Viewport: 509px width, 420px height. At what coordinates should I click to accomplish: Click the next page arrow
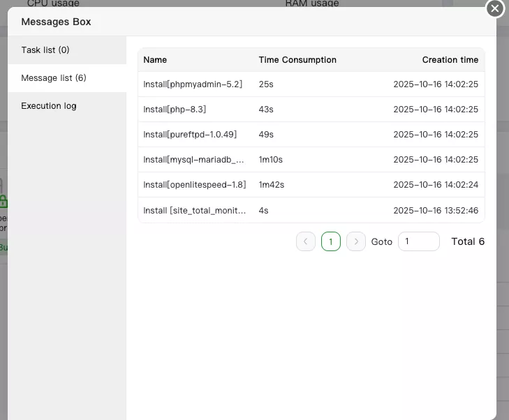click(x=356, y=241)
